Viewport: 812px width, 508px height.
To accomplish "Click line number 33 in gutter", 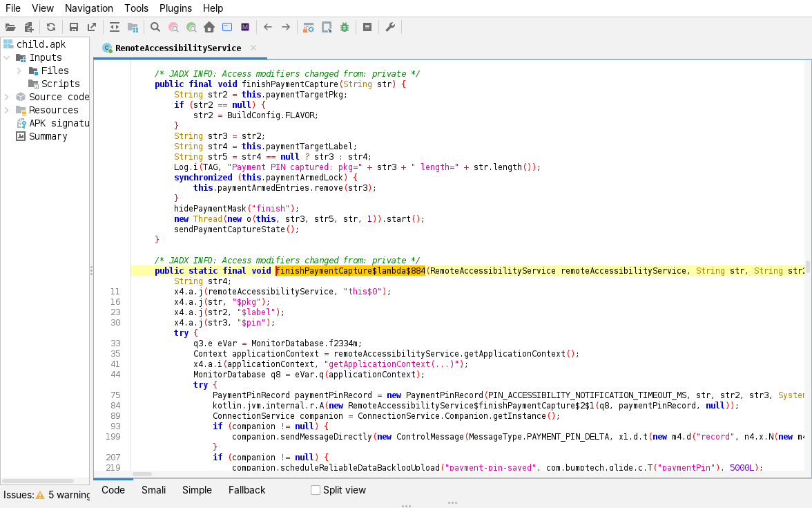I will (x=115, y=343).
